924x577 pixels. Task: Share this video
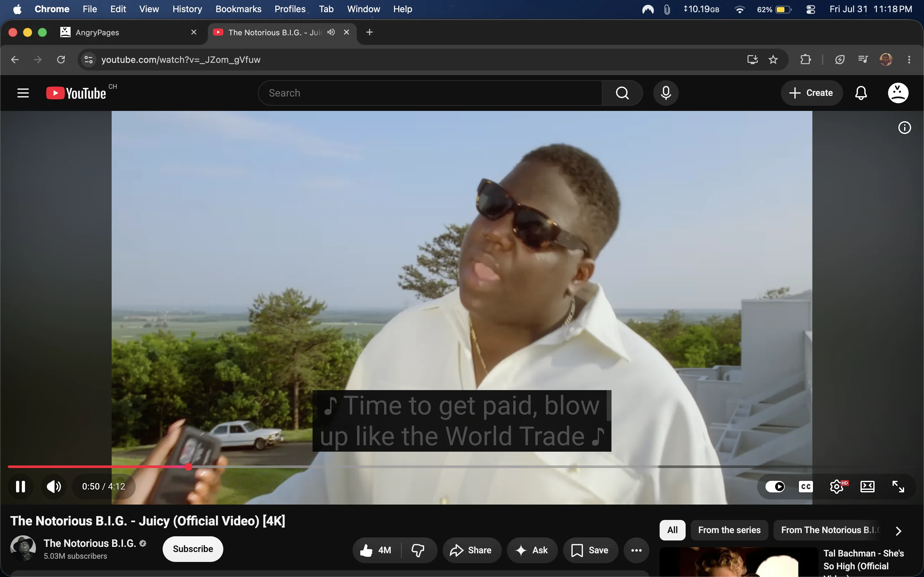click(x=471, y=550)
